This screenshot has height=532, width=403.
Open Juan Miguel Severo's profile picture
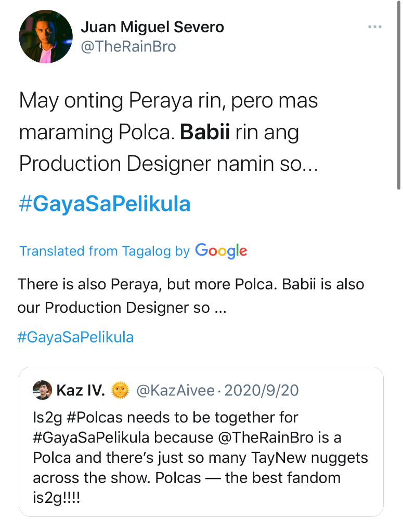pyautogui.click(x=46, y=37)
